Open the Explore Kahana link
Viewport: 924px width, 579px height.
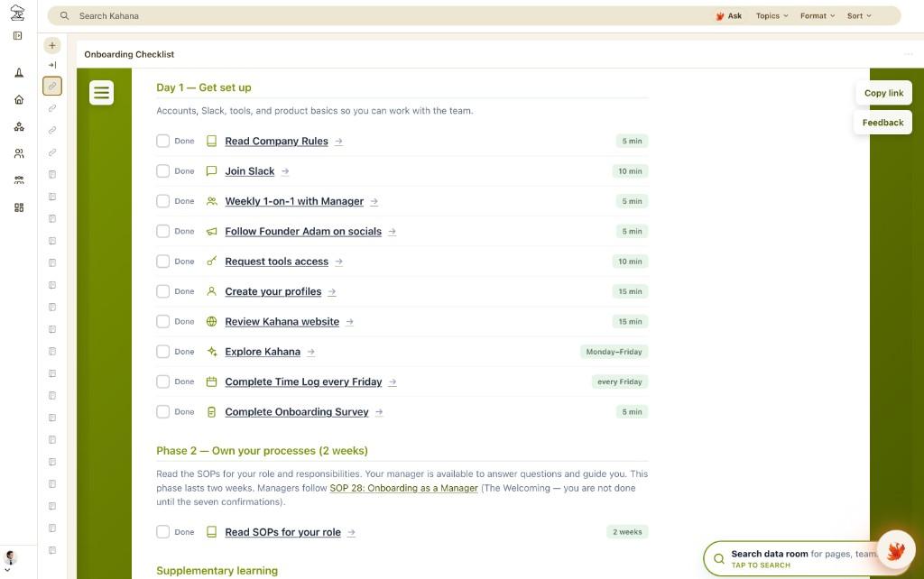pyautogui.click(x=263, y=352)
